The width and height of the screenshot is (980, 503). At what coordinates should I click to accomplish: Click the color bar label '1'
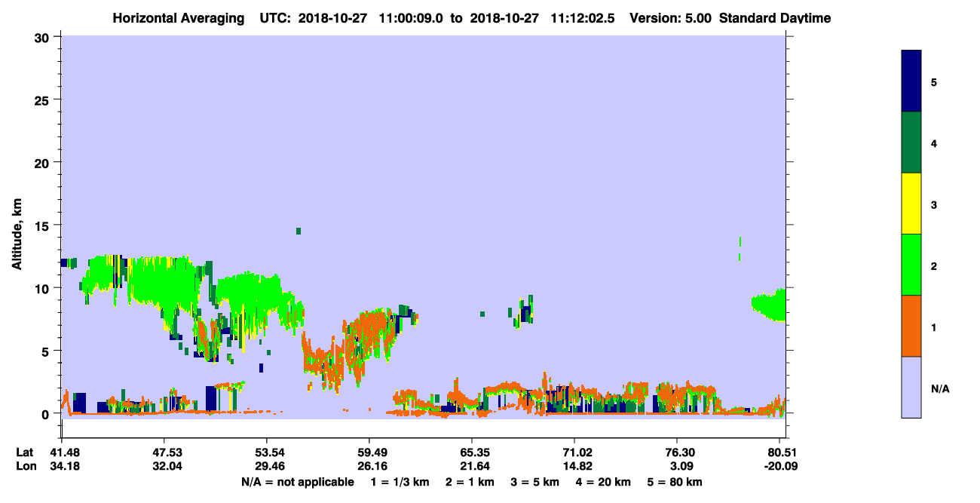(934, 327)
